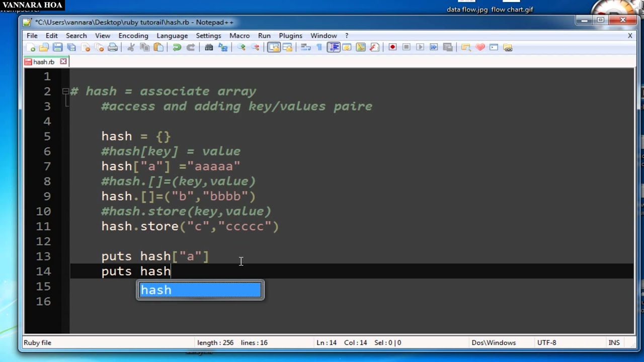Close the hash.rb tab with red X
The image size is (644, 362).
(63, 61)
